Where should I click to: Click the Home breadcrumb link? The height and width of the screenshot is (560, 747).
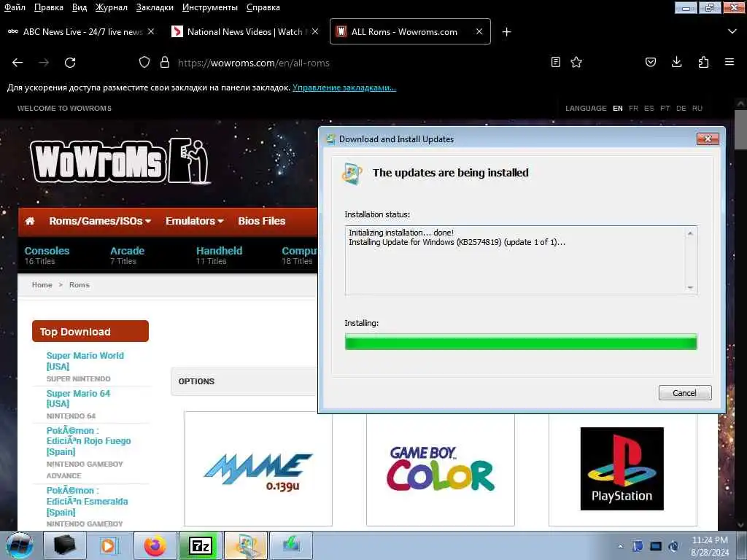42,285
